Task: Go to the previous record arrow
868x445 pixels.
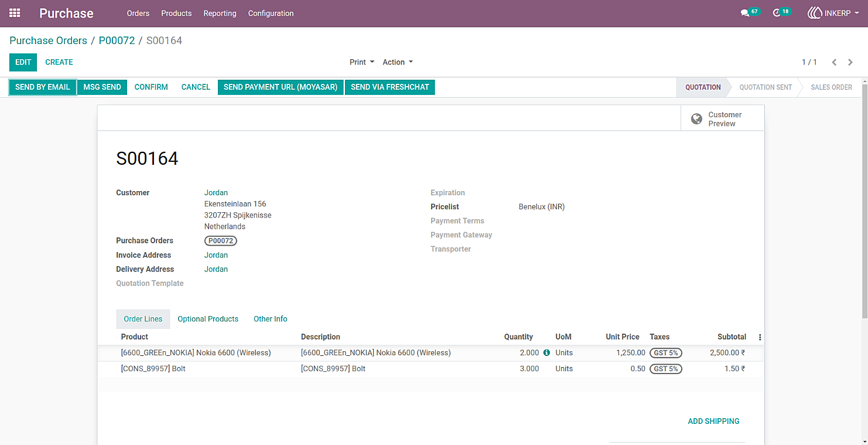Action: (834, 62)
